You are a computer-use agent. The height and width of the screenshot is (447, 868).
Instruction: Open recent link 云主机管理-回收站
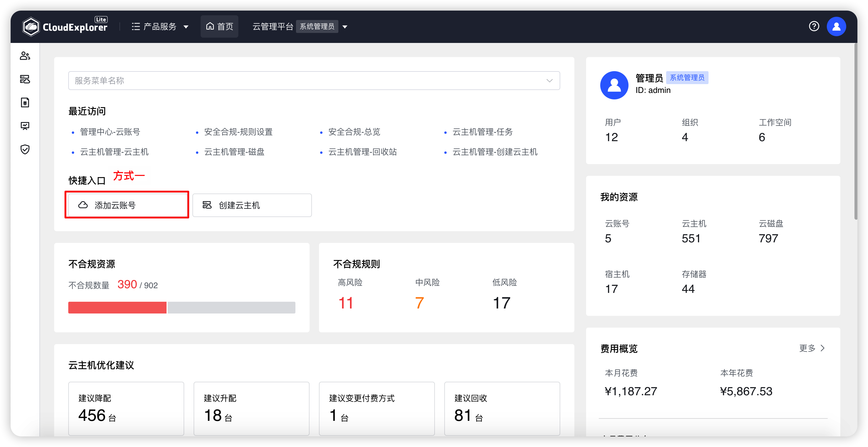click(x=362, y=152)
